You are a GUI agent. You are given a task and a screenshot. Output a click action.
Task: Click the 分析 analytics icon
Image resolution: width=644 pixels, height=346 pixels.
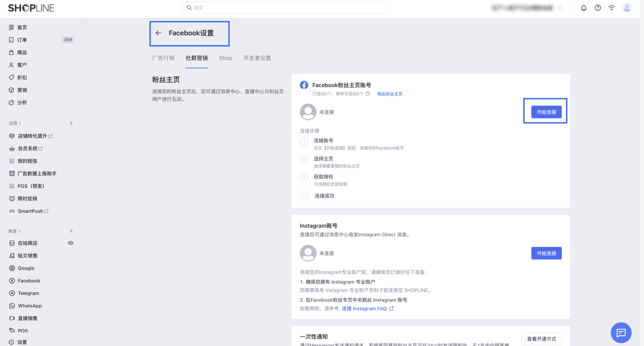click(11, 103)
